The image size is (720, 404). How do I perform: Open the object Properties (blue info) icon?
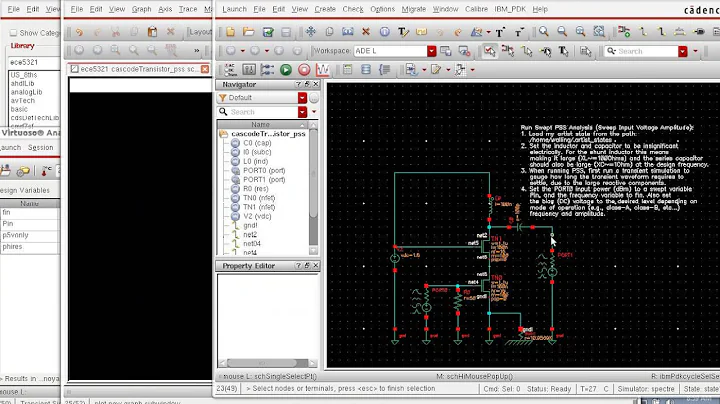coord(384,32)
